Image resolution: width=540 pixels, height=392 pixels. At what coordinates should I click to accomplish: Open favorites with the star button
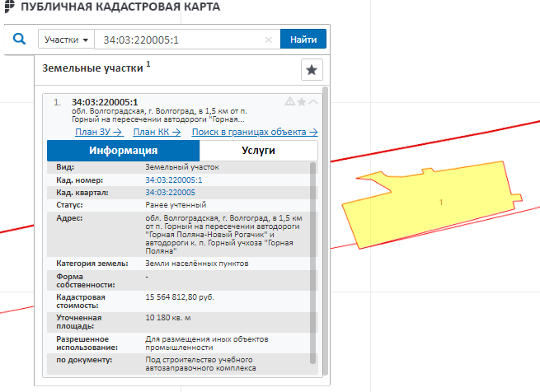click(x=311, y=70)
